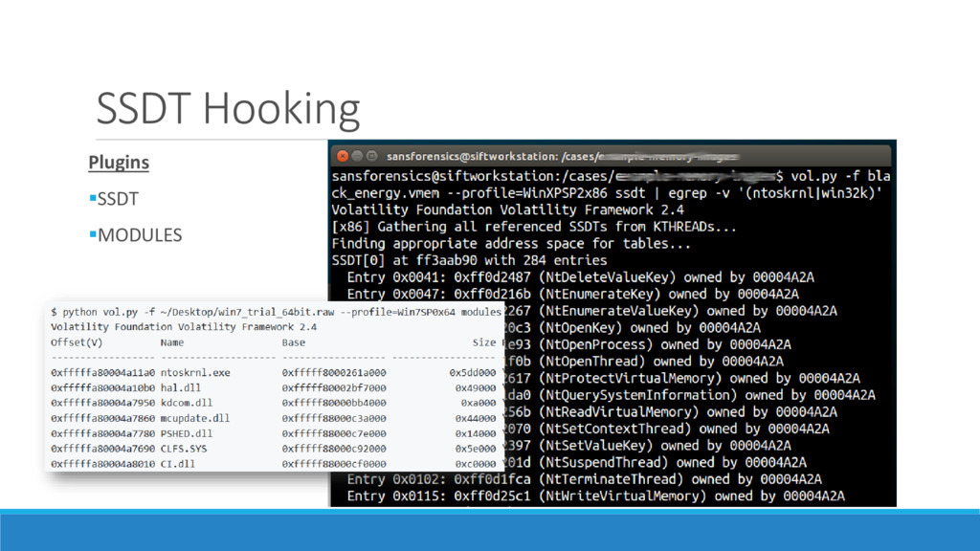The width and height of the screenshot is (980, 551).
Task: Click the 'kdcom.dll' module name
Action: point(187,403)
